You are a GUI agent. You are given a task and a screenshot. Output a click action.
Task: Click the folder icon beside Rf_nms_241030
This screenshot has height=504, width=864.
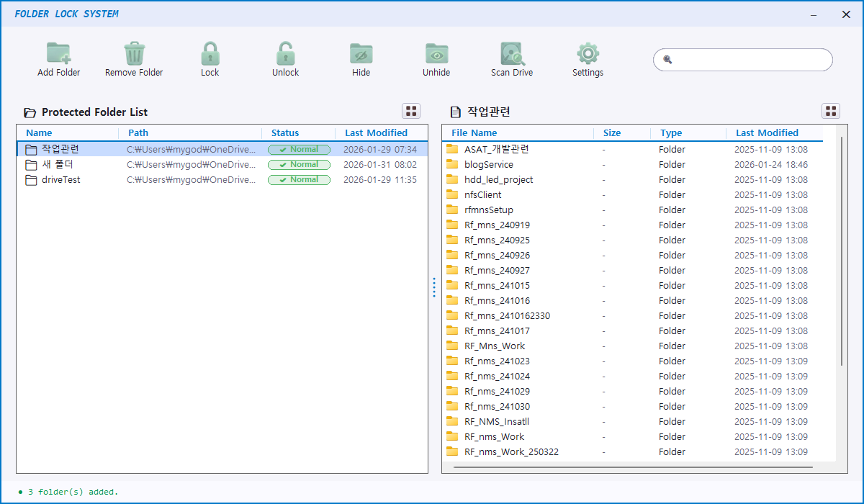tap(452, 406)
